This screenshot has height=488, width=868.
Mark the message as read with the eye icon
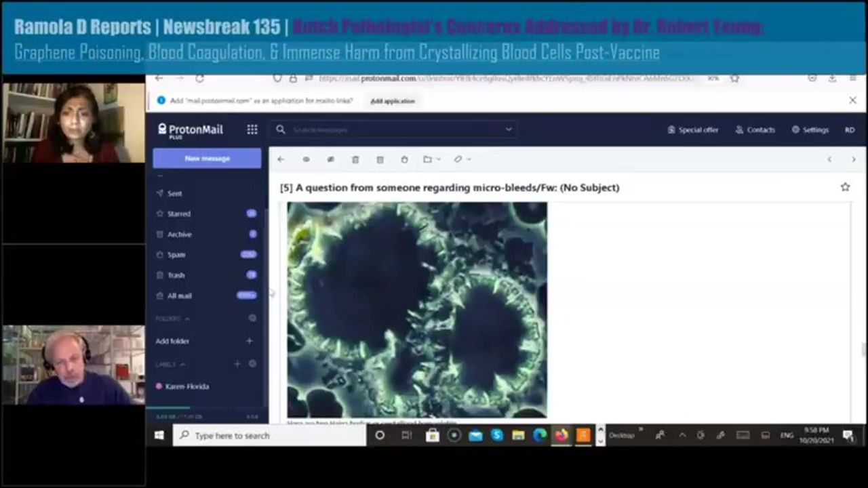306,159
